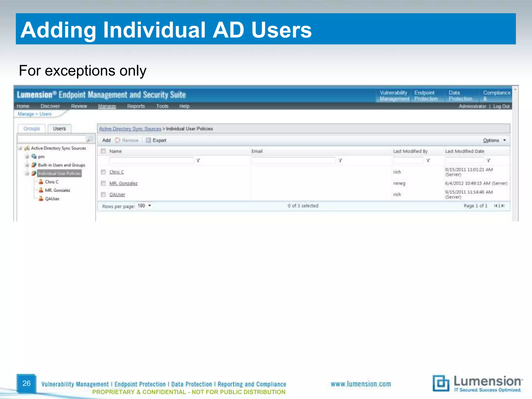
Task: Click the search magnifier icon in the tree panel
Action: point(90,139)
